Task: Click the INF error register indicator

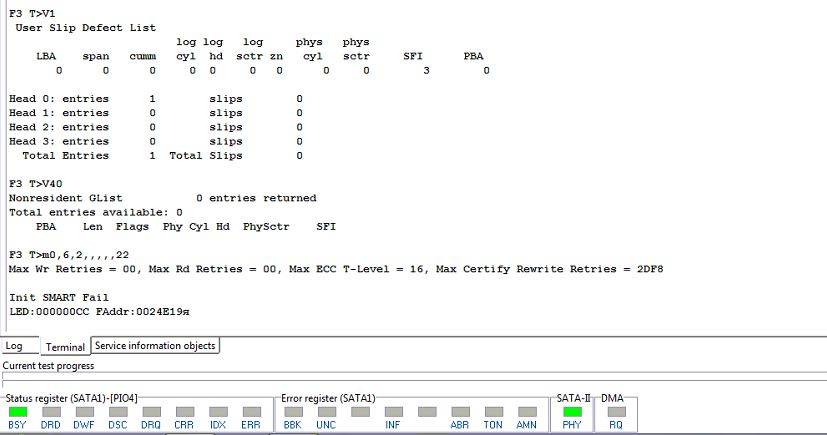Action: (393, 412)
